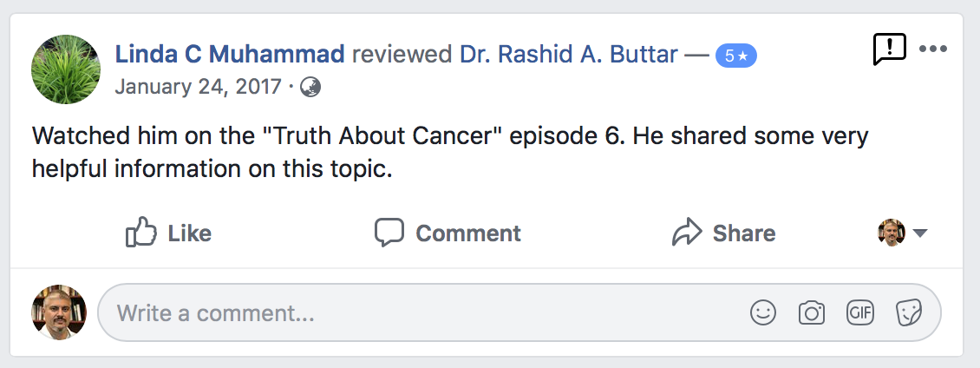Expand the acting-as profile dropdown arrow
980x368 pixels.
click(919, 233)
